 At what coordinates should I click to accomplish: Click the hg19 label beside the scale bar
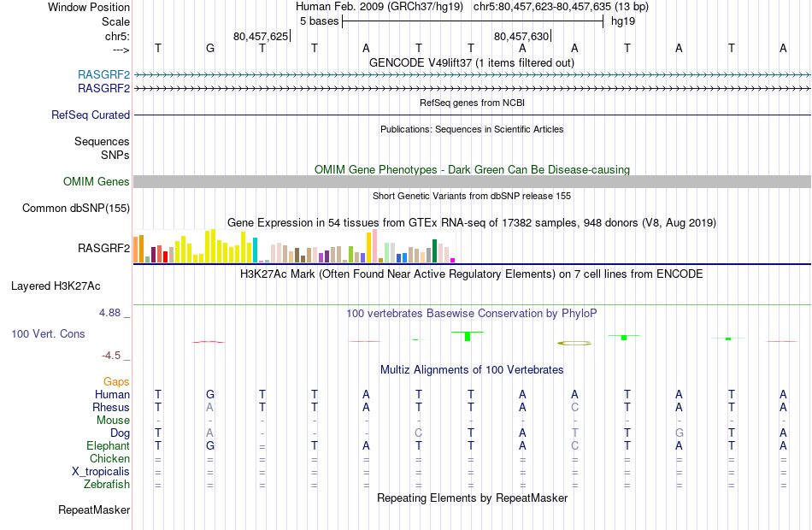(622, 21)
